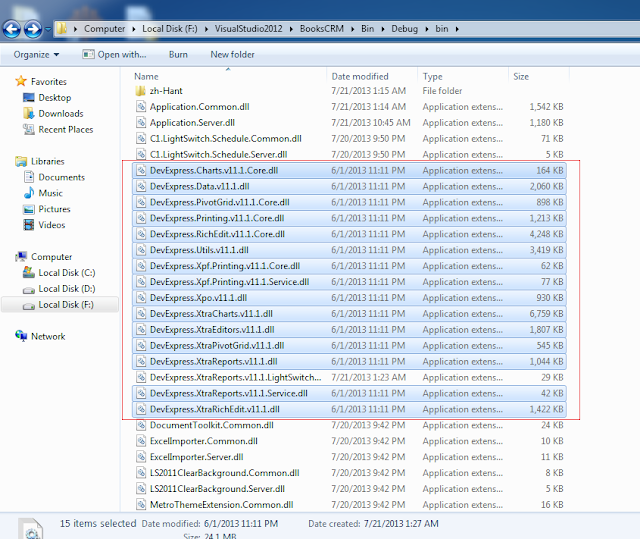
Task: Select Computer in navigation pane
Action: pyautogui.click(x=51, y=257)
